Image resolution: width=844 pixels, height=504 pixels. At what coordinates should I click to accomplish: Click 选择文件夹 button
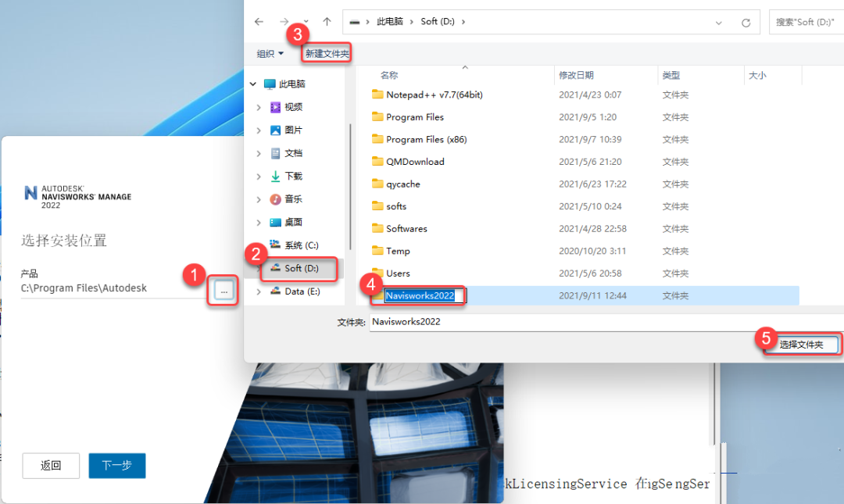click(801, 345)
